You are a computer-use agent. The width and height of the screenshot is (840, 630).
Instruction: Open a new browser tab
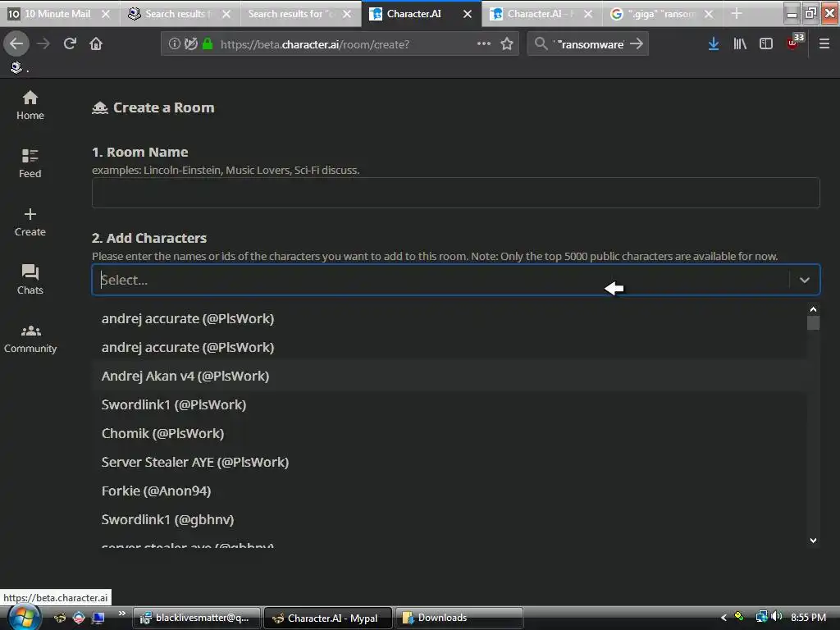(x=737, y=14)
